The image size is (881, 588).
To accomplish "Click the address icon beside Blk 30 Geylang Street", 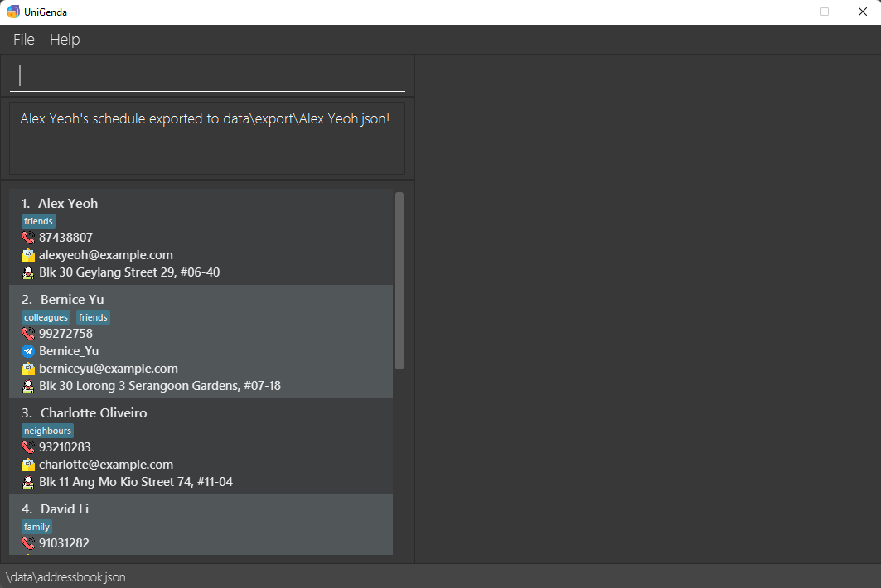I will (x=28, y=272).
